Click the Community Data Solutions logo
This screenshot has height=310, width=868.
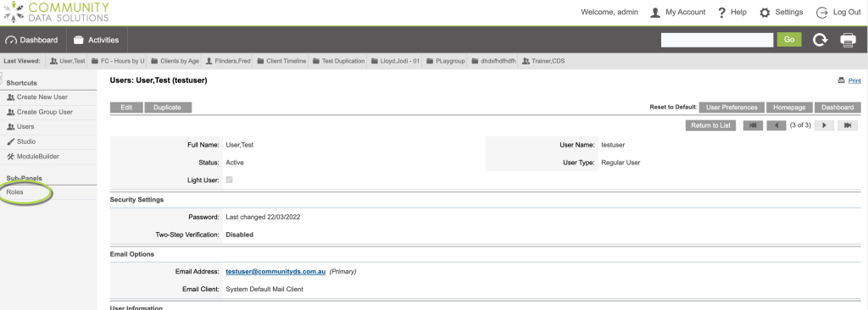click(56, 12)
